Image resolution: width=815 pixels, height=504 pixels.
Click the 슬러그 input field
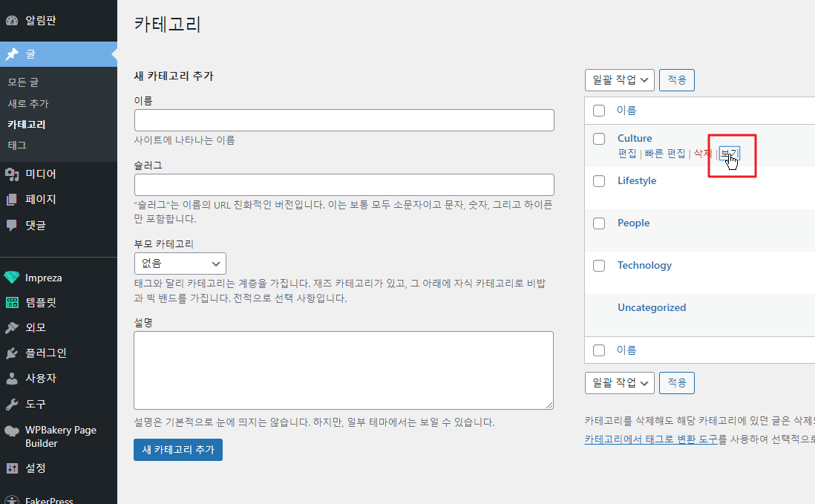click(344, 185)
